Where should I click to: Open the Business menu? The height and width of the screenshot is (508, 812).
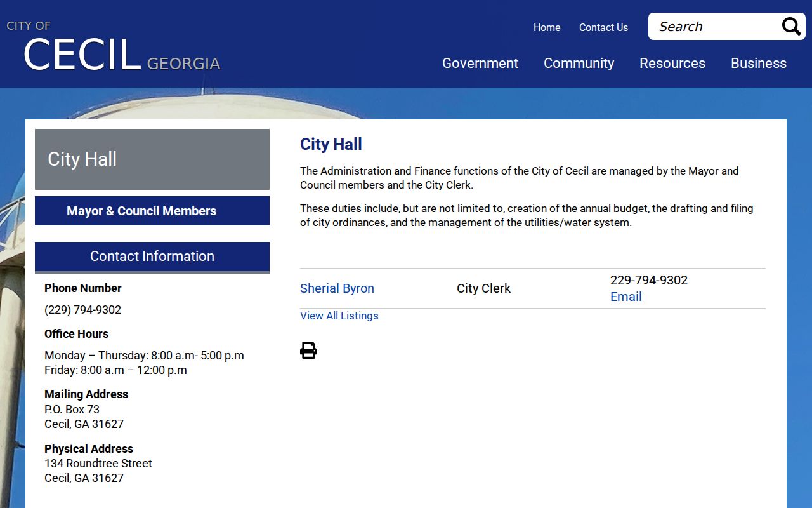point(759,63)
